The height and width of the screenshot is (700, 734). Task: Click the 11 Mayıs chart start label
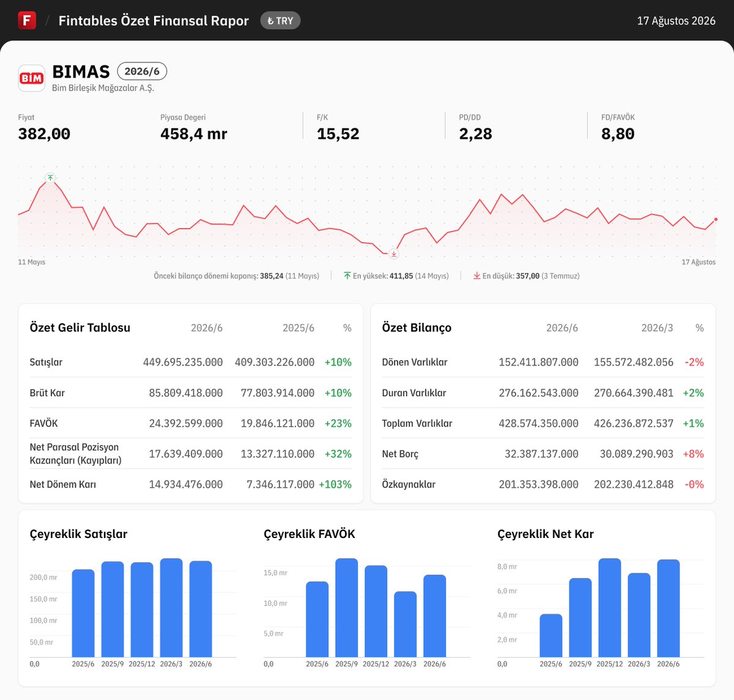pyautogui.click(x=32, y=262)
